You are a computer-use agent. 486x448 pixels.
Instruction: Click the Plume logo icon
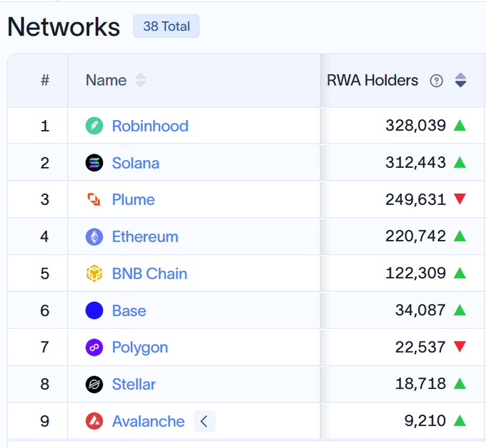click(94, 199)
